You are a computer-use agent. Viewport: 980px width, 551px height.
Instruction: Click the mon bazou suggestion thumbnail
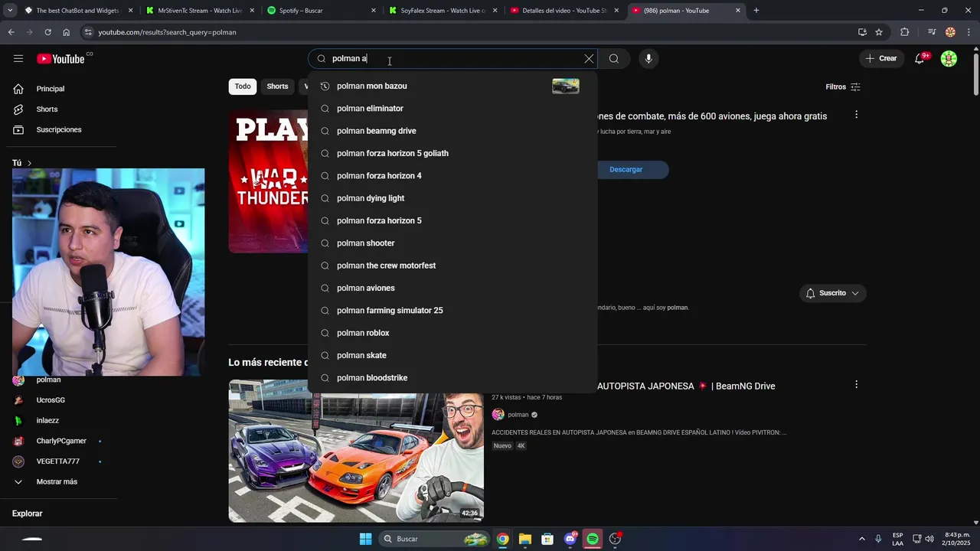point(566,86)
